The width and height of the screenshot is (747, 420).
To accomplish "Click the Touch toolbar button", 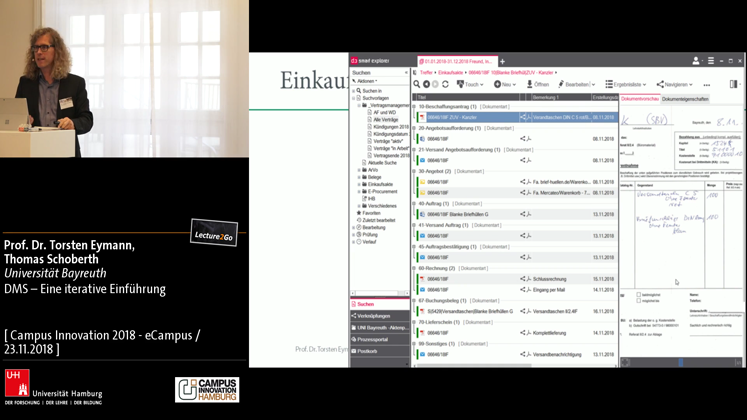I will [470, 85].
